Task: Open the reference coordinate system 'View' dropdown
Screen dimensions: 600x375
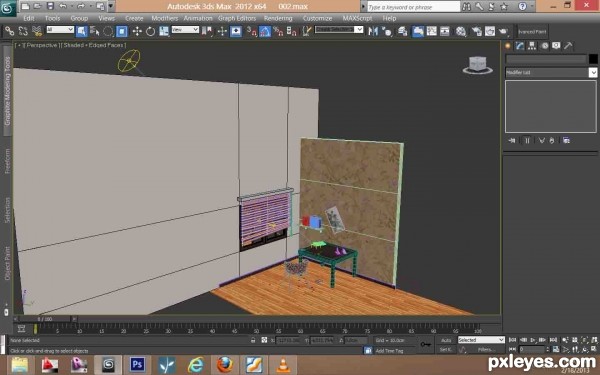Action: pyautogui.click(x=185, y=29)
